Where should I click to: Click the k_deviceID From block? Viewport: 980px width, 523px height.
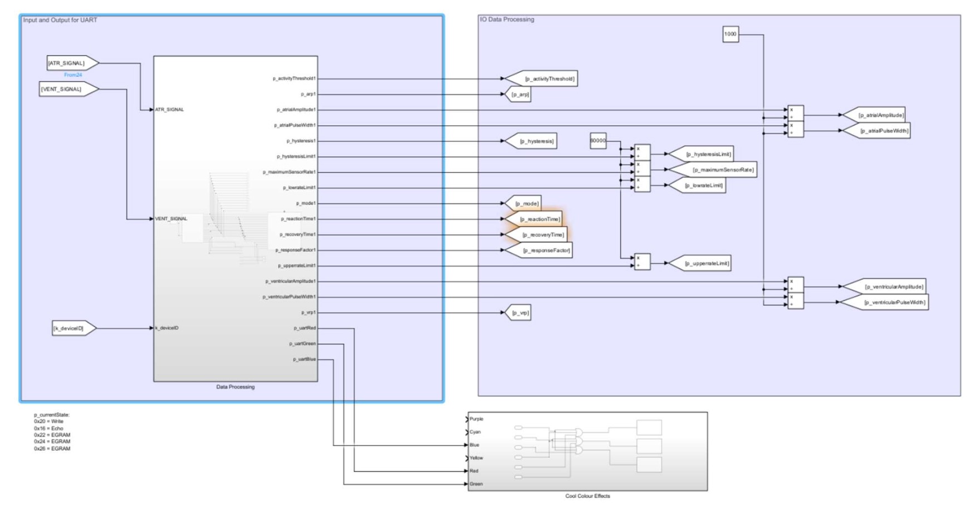click(x=74, y=328)
